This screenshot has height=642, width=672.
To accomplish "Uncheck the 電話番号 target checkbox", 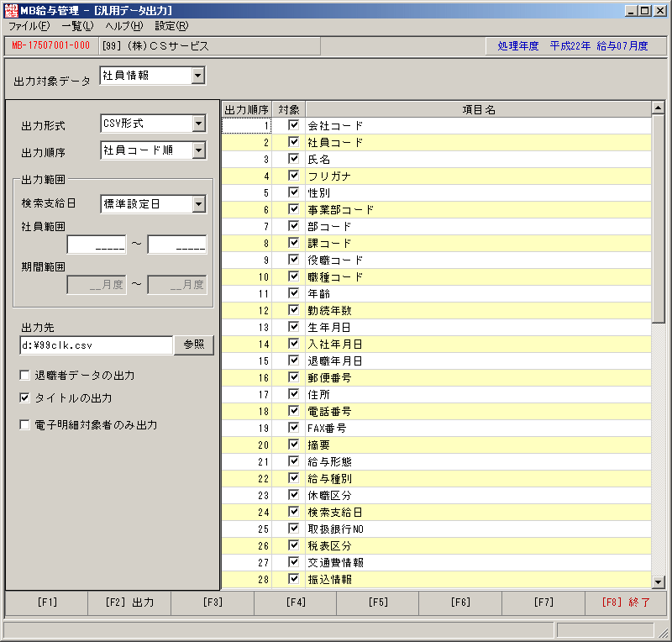I will tap(293, 411).
